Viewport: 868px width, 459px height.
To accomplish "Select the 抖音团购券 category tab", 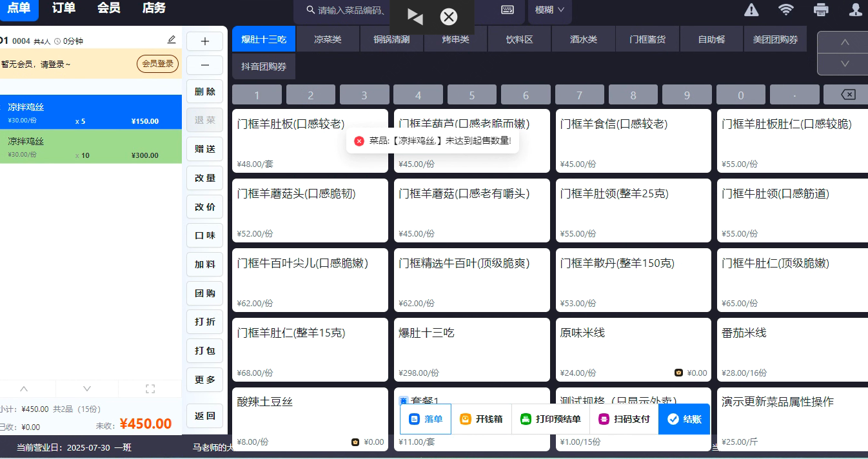I will pyautogui.click(x=264, y=66).
